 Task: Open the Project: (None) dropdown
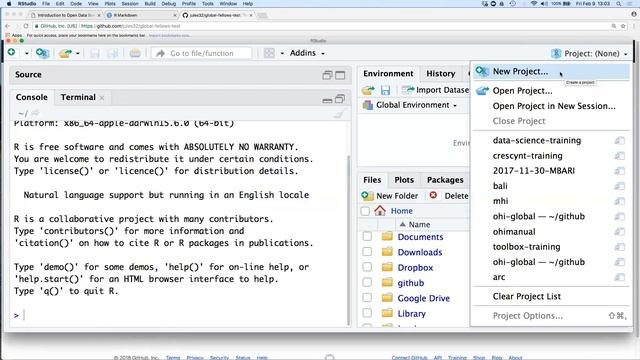tap(589, 53)
